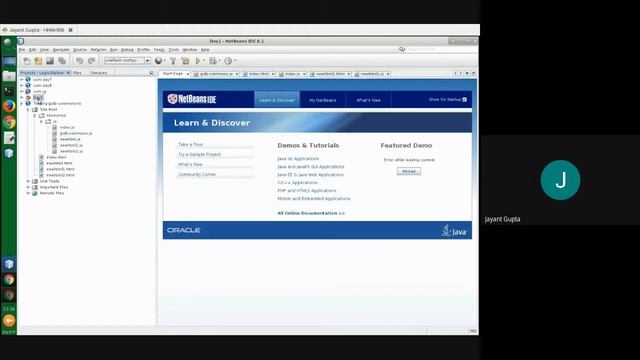Open the Navigate menu
The image size is (640, 360).
[61, 50]
